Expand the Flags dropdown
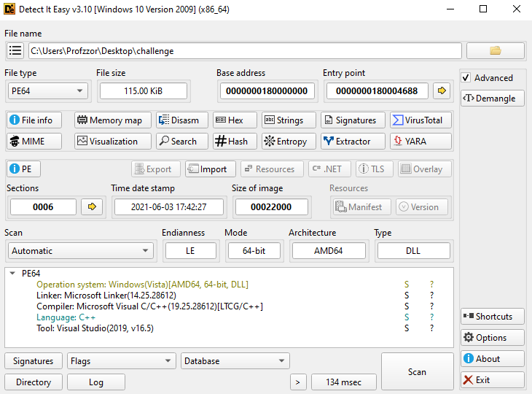532x394 pixels. pyautogui.click(x=122, y=360)
